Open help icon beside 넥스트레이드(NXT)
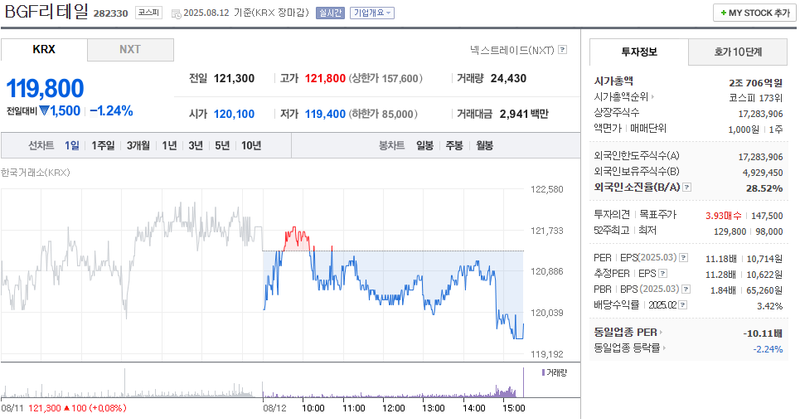 click(562, 50)
